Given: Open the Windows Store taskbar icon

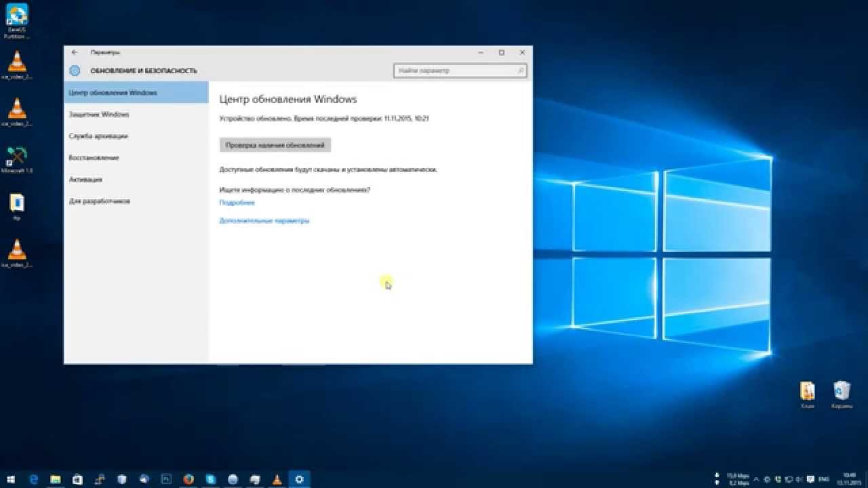Looking at the screenshot, I should pos(77,479).
